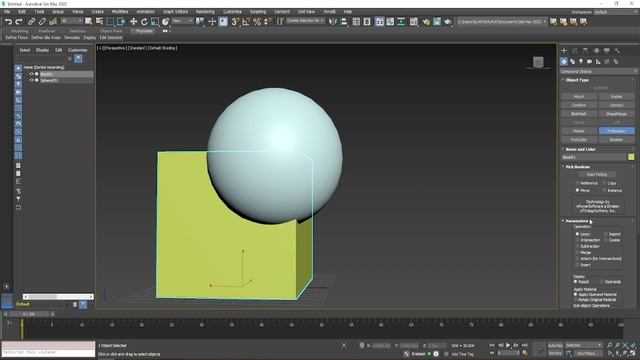
Task: Select the Geometry category sphere icon
Action: [564, 61]
